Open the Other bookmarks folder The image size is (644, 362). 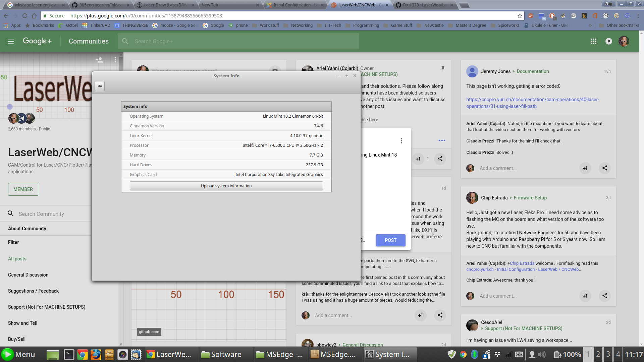[x=619, y=25]
